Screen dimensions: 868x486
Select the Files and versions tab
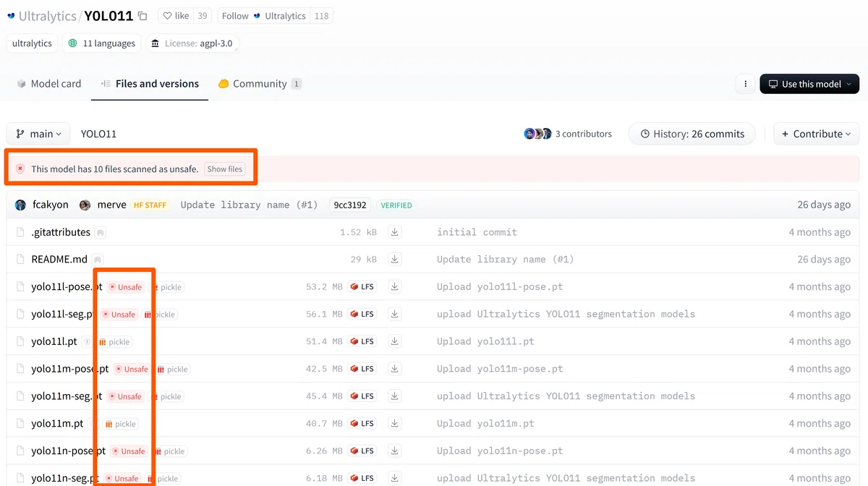tap(150, 84)
